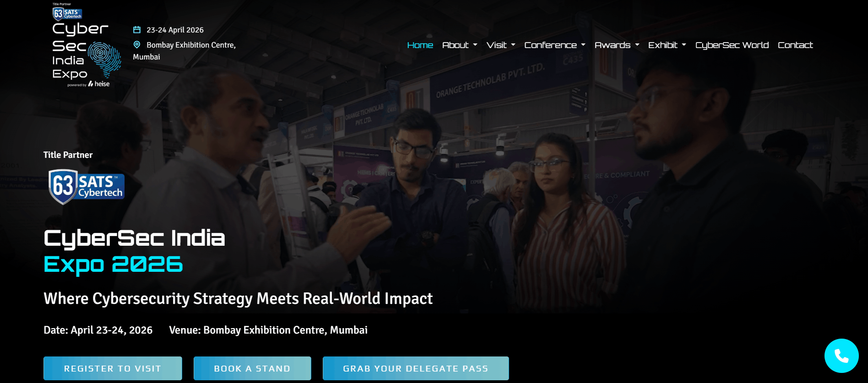Click the Register to Visit button
The image size is (868, 383).
113,368
